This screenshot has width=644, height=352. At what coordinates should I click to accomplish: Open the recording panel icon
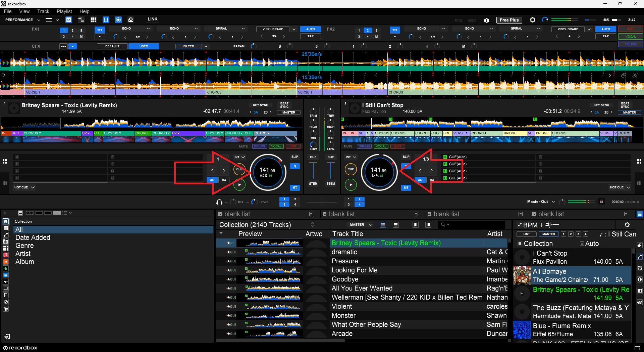coord(118,20)
